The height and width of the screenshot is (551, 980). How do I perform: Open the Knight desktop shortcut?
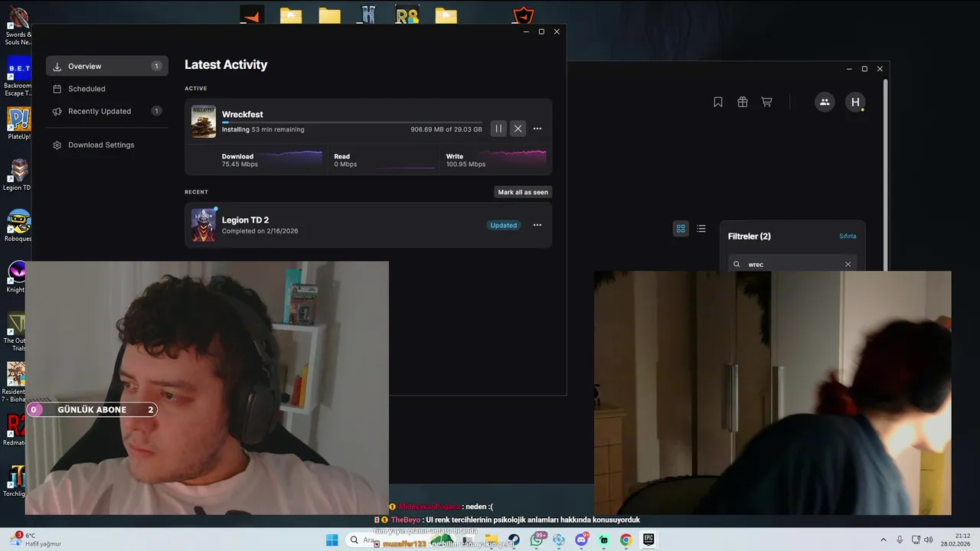coord(17,277)
